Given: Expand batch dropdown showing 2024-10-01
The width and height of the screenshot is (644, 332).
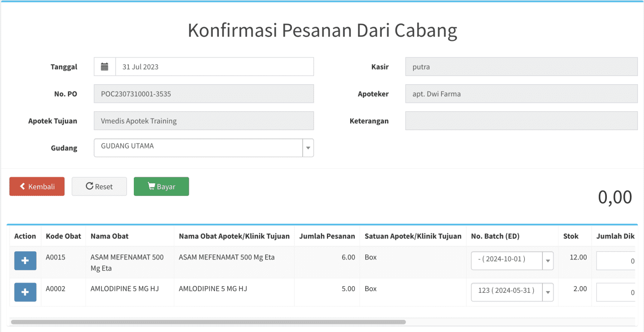Looking at the screenshot, I should click(547, 261).
